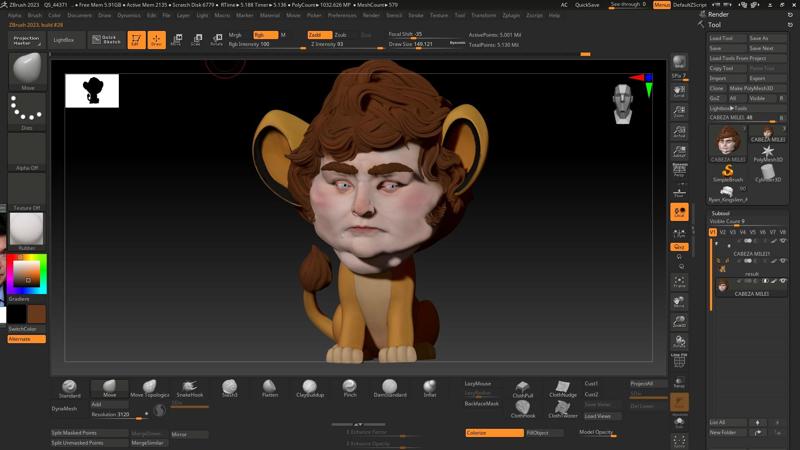Screen dimensions: 800x450
Task: Click the Load Tool button
Action: click(x=727, y=38)
